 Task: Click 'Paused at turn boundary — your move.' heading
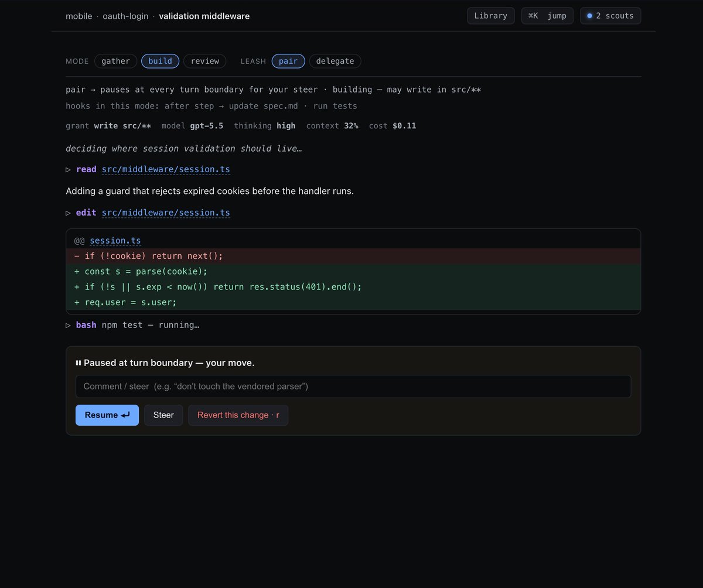coord(169,363)
